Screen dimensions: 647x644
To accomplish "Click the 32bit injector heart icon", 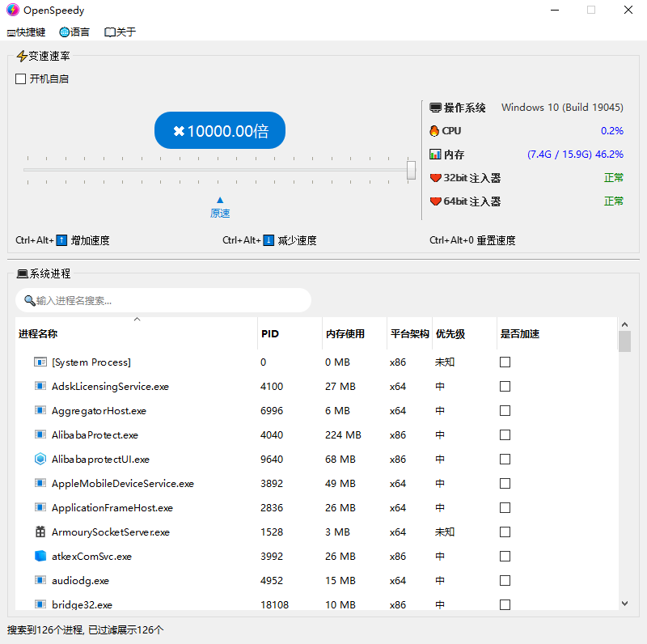I will (435, 178).
